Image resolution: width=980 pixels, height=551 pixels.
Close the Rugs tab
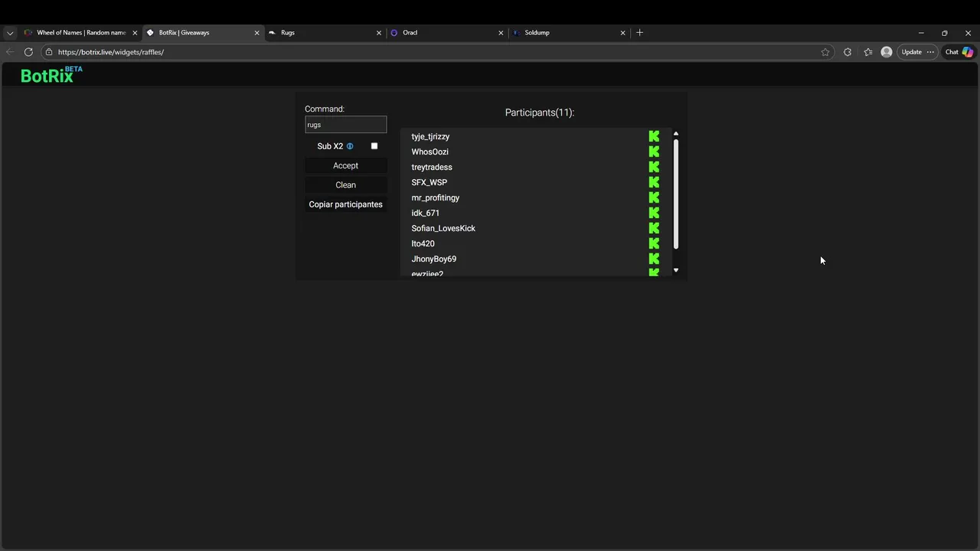379,33
